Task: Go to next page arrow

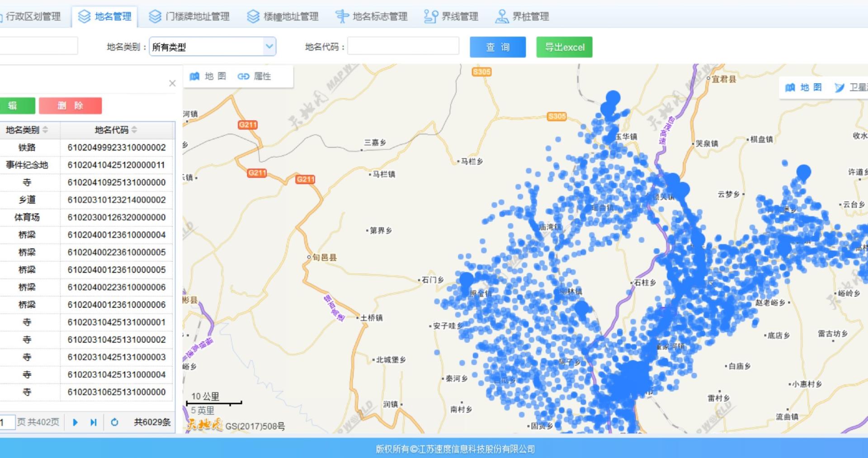Action: (x=75, y=422)
